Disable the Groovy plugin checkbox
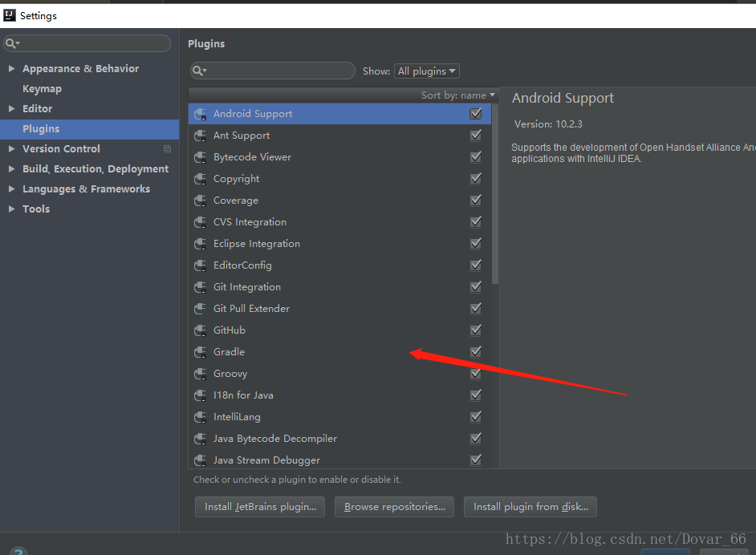 [x=475, y=374]
